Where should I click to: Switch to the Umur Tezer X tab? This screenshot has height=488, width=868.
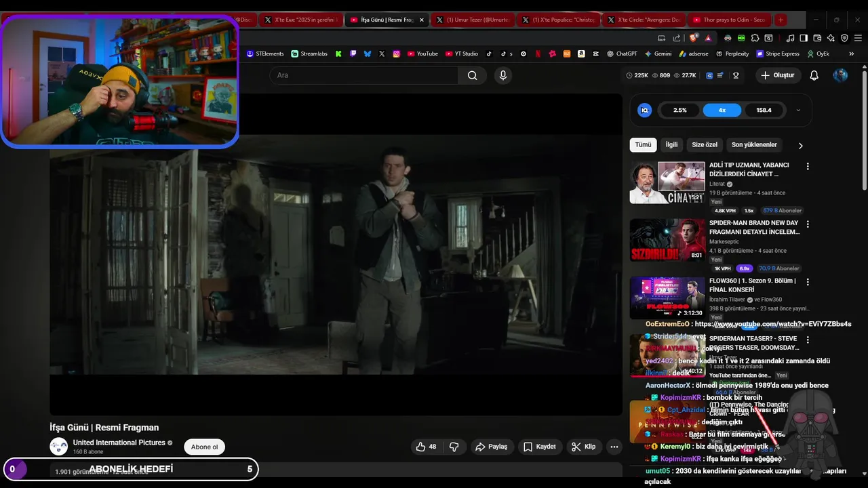473,20
